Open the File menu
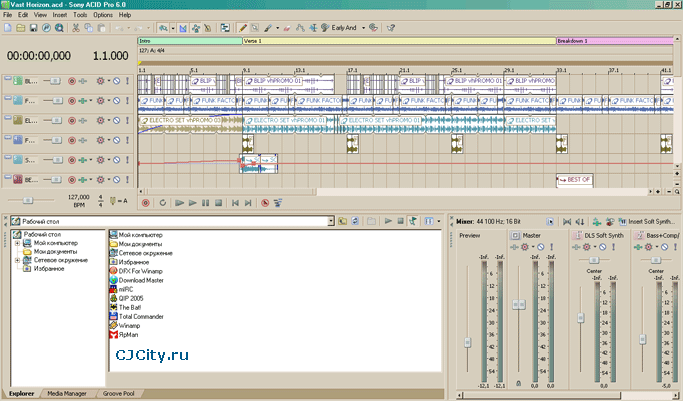Screen dimensions: 683x401 pyautogui.click(x=7, y=15)
